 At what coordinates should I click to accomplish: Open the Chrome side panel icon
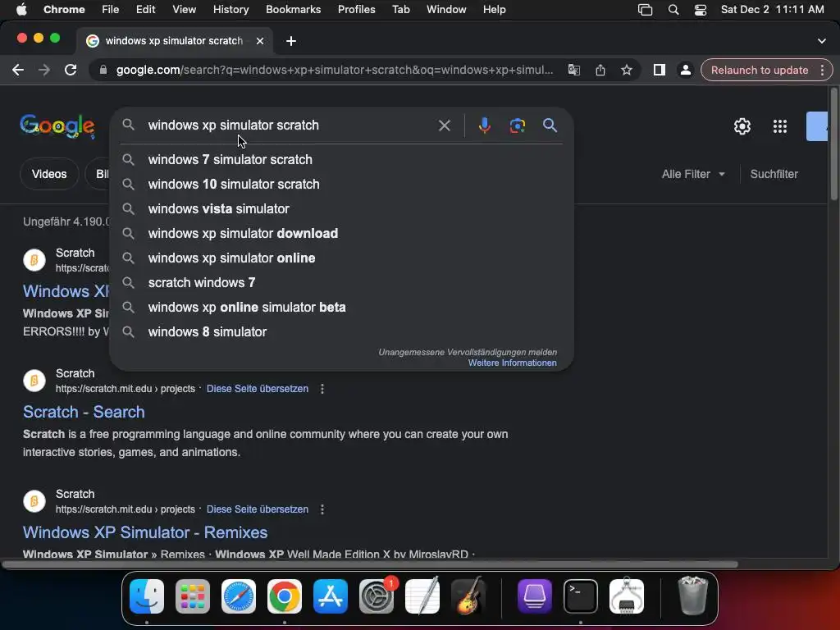pos(659,71)
